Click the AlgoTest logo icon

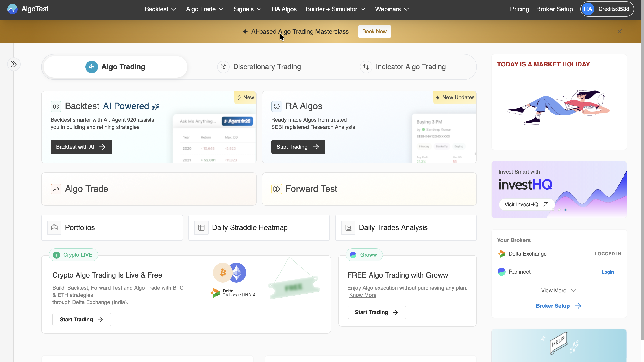tap(12, 9)
